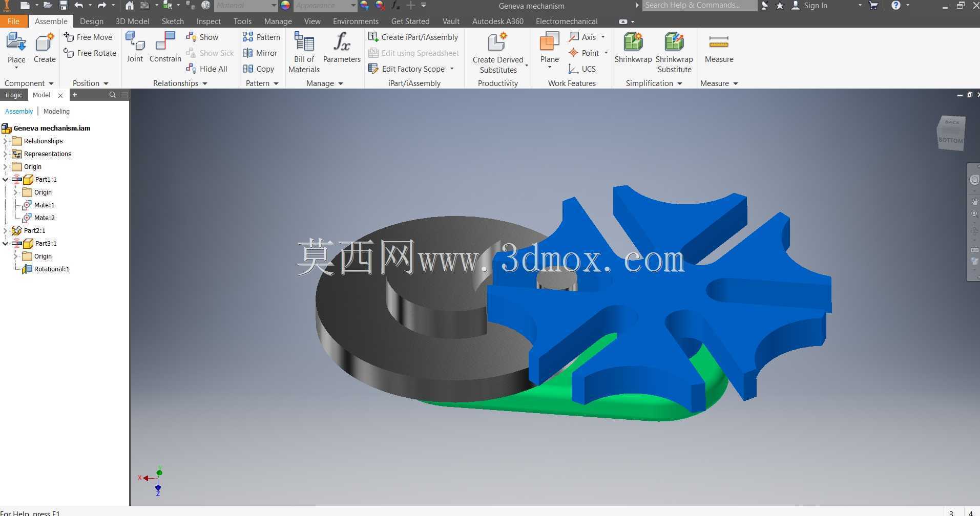Open the Environments tab
Image resolution: width=980 pixels, height=516 pixels.
[356, 21]
